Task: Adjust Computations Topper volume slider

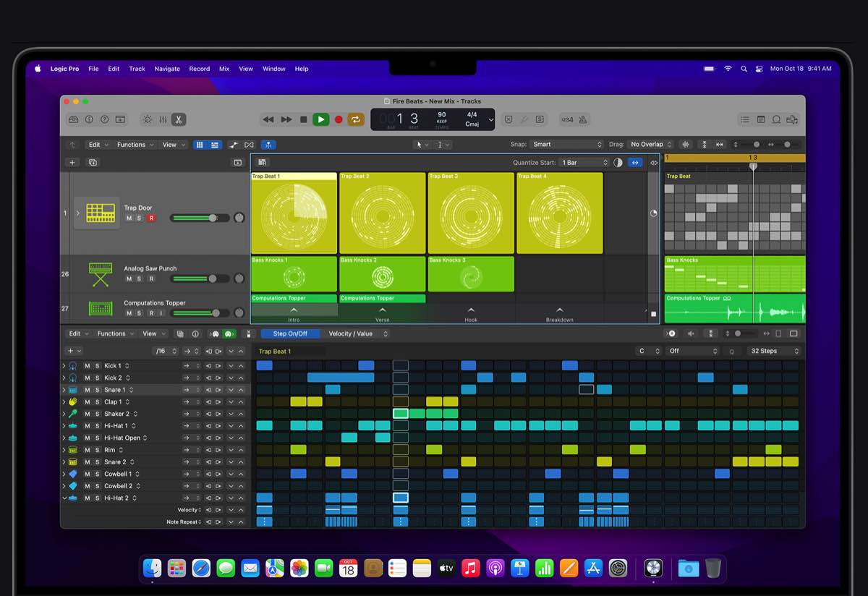Action: point(200,313)
